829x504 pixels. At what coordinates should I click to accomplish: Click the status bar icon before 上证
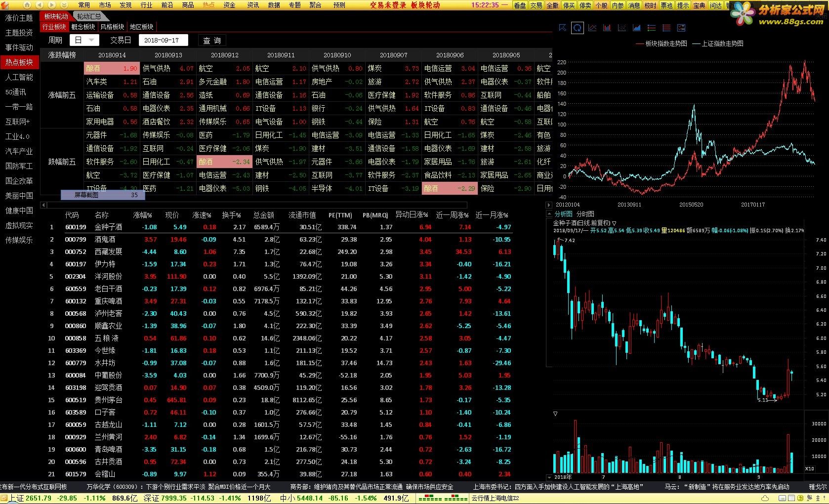tap(4, 498)
